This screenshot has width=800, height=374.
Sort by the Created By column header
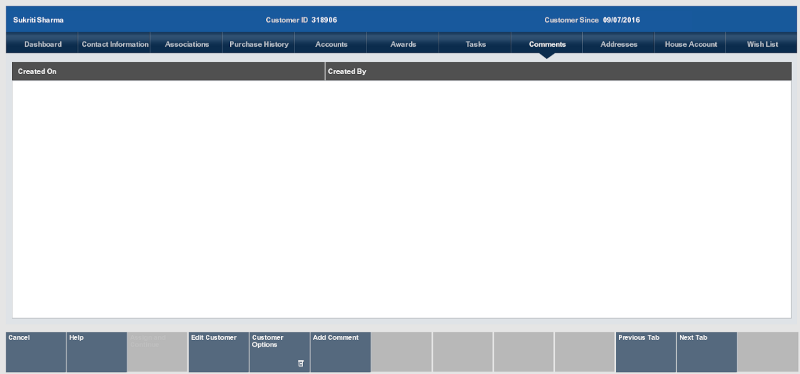(559, 71)
